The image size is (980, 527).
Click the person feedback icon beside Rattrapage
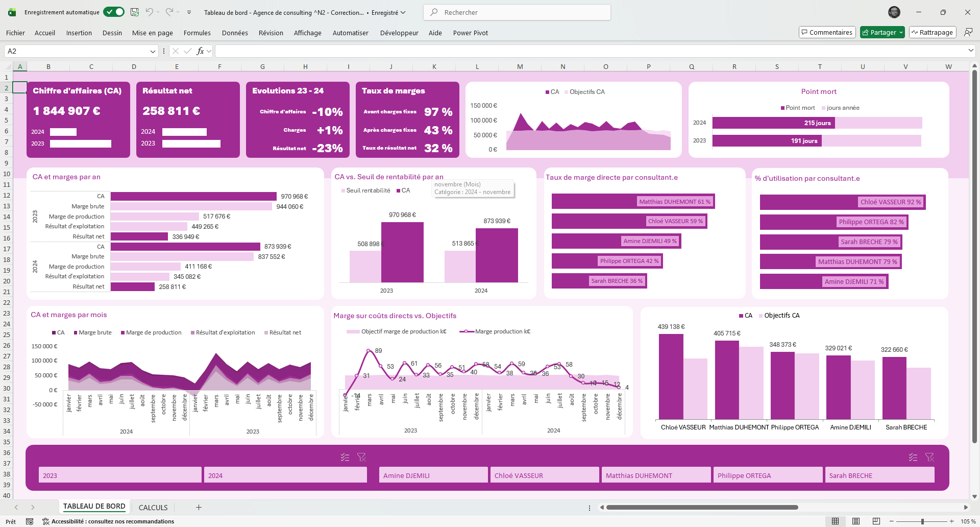coord(968,32)
